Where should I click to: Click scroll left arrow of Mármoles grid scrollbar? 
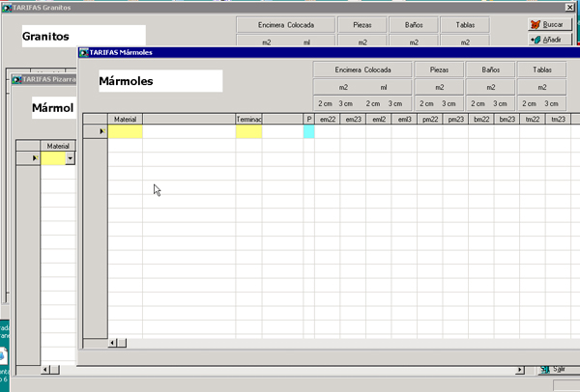[112, 343]
